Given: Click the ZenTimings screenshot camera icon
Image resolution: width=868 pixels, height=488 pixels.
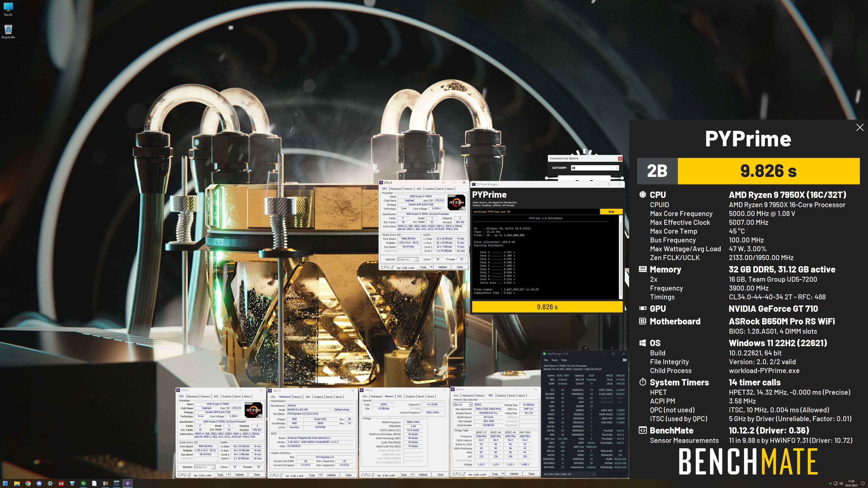Looking at the screenshot, I should point(624,360).
